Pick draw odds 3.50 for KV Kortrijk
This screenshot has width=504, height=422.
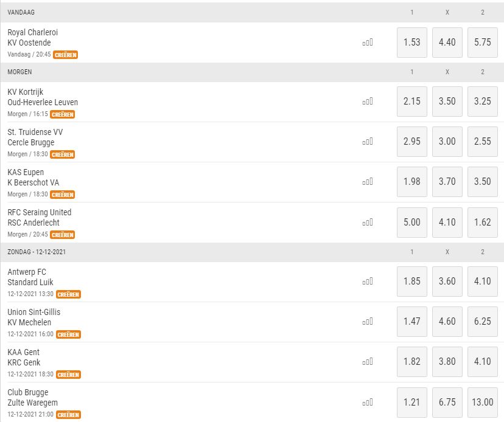[x=447, y=102]
